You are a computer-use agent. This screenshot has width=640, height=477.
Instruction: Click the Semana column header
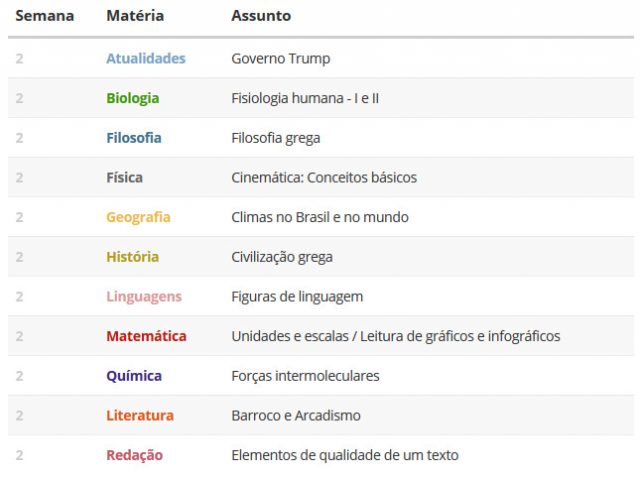[45, 16]
